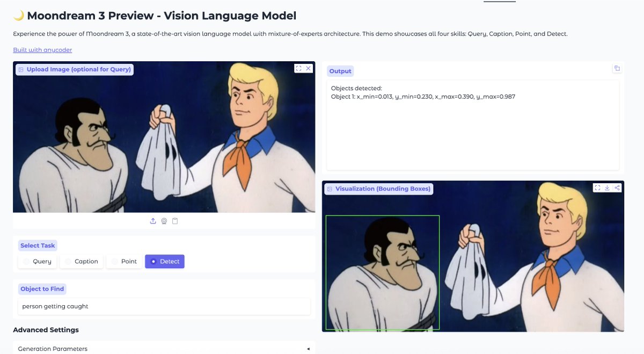Click the uploaded cartoon image
Viewport: 644px width, 354px height.
pos(164,137)
